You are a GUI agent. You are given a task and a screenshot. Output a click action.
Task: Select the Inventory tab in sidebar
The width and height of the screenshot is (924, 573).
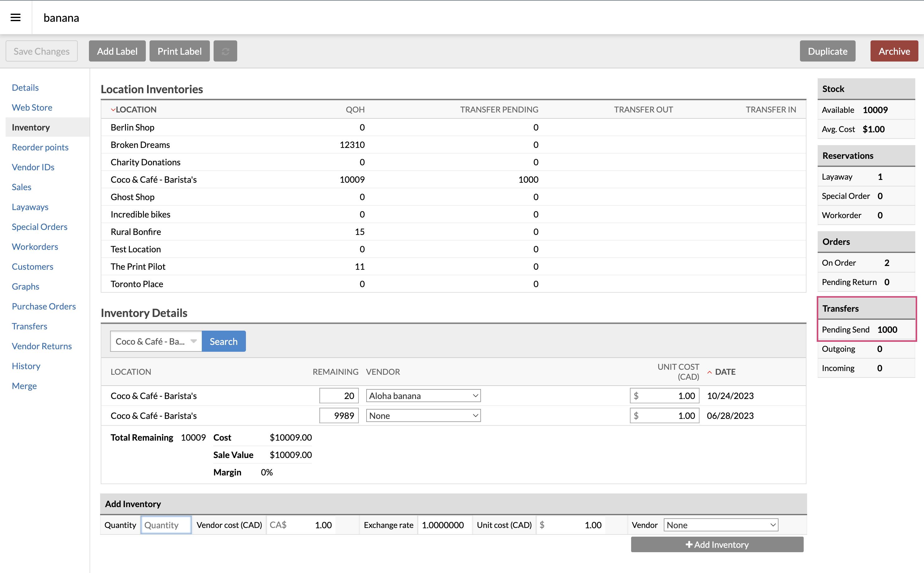[30, 127]
